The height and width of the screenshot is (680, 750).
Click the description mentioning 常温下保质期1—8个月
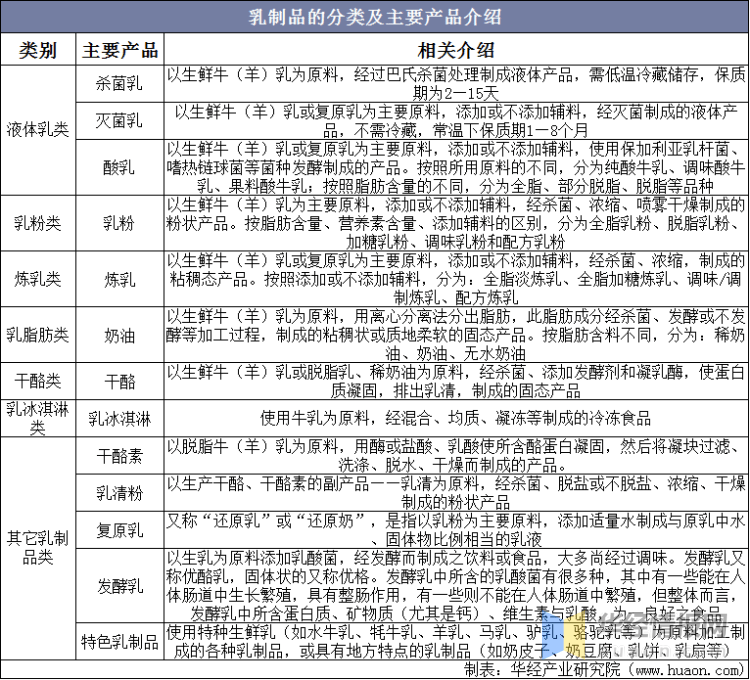point(456,121)
